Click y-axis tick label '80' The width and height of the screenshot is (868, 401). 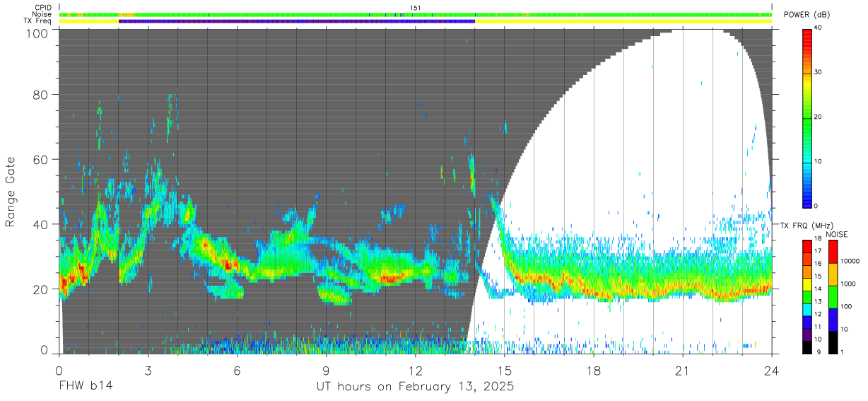[x=42, y=94]
